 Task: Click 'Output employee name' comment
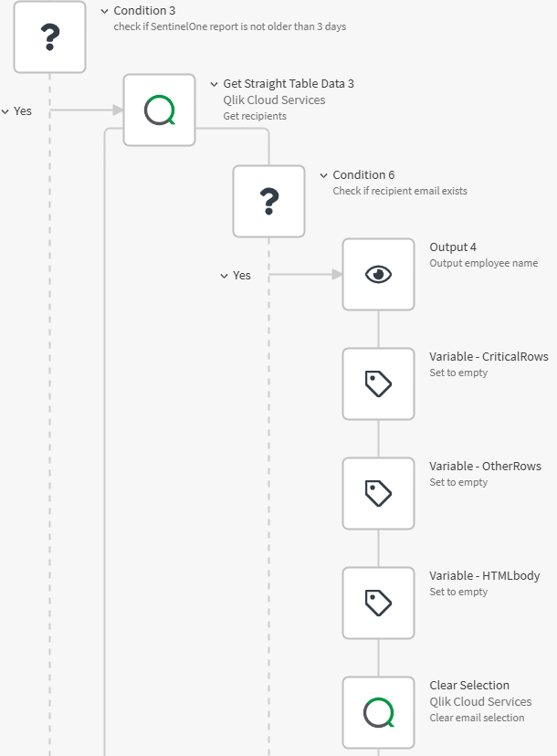pos(484,263)
